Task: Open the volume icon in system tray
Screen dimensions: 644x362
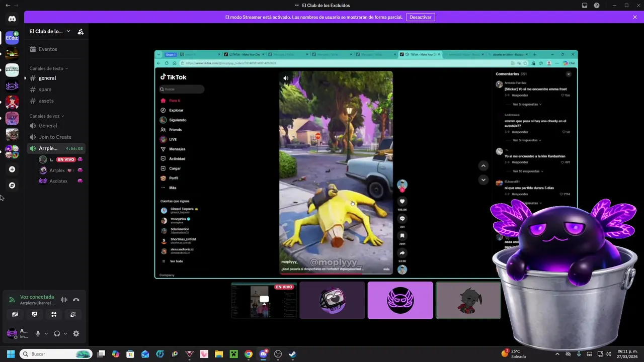Action: 609,354
